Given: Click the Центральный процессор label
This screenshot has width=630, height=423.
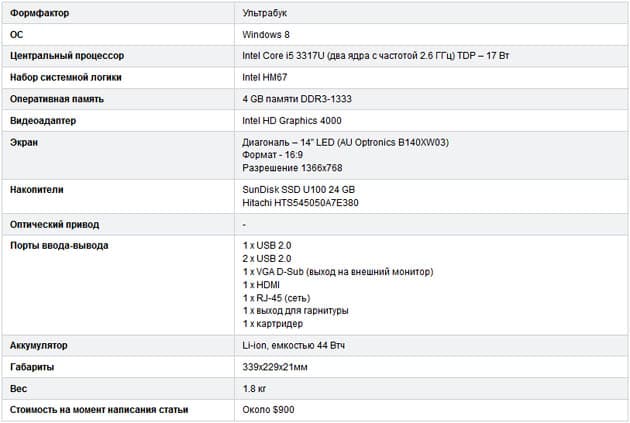Looking at the screenshot, I should (67, 56).
